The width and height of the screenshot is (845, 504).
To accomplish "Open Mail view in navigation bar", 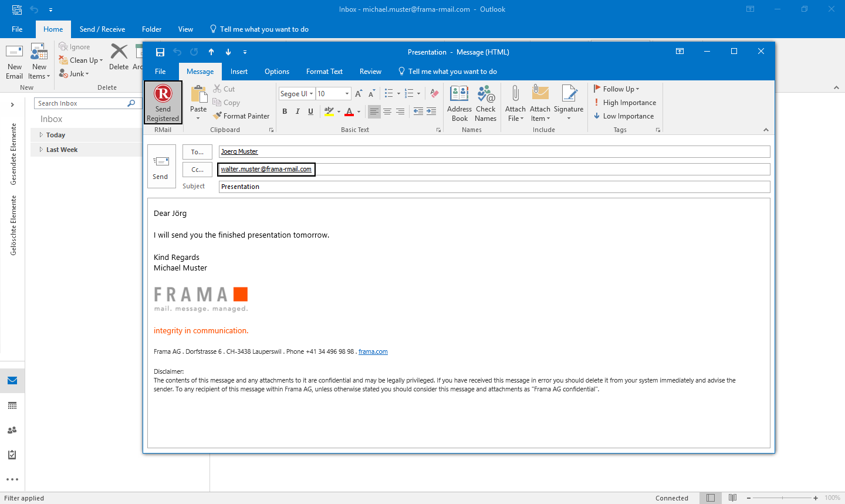I will click(x=12, y=381).
